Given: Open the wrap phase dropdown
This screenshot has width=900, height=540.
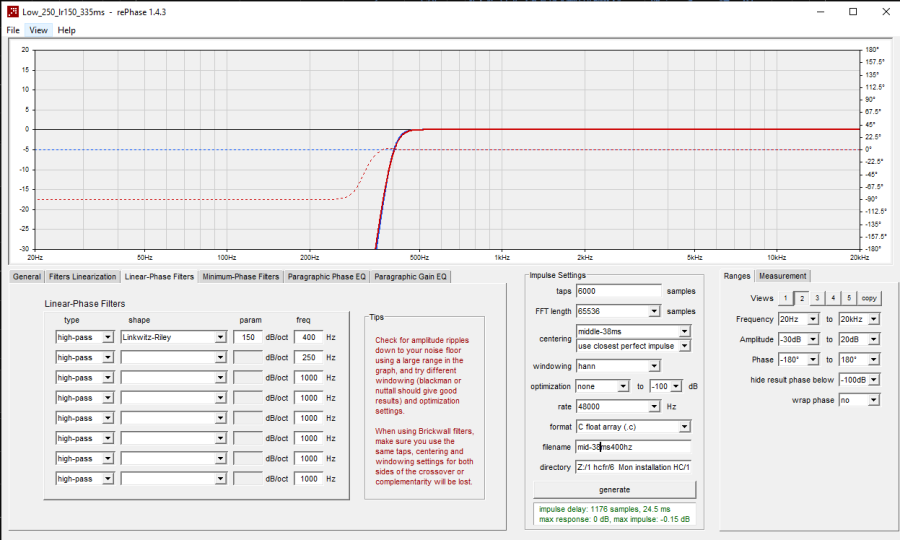Looking at the screenshot, I should coord(859,400).
